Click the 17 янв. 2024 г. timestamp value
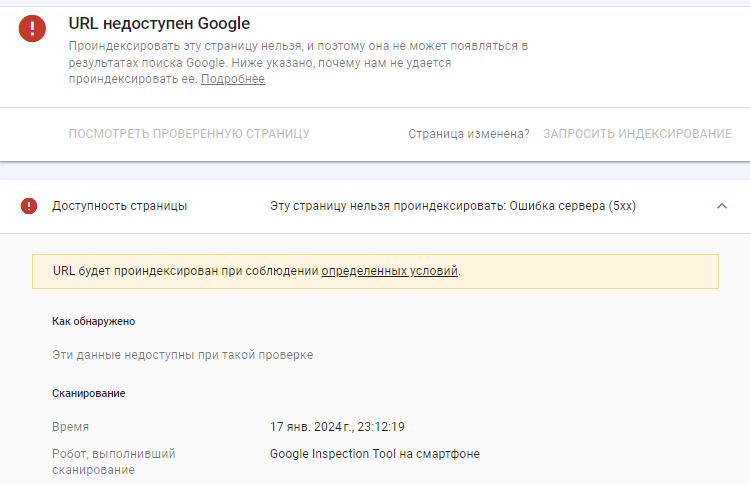750x484 pixels. pos(337,427)
